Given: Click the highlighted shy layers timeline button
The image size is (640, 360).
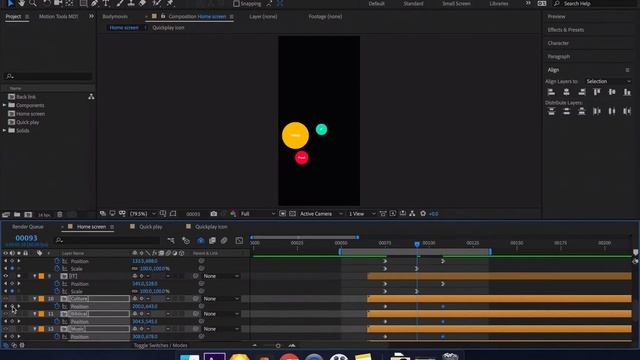Looking at the screenshot, I should 200,240.
